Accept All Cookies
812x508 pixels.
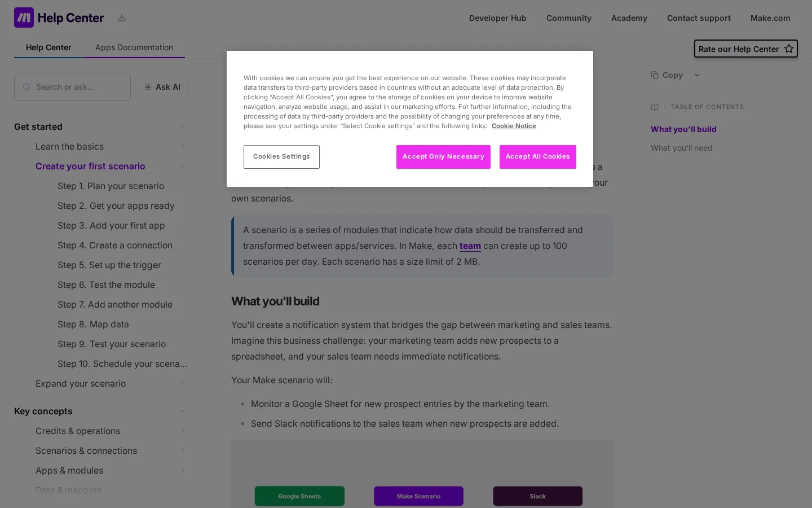click(x=538, y=157)
